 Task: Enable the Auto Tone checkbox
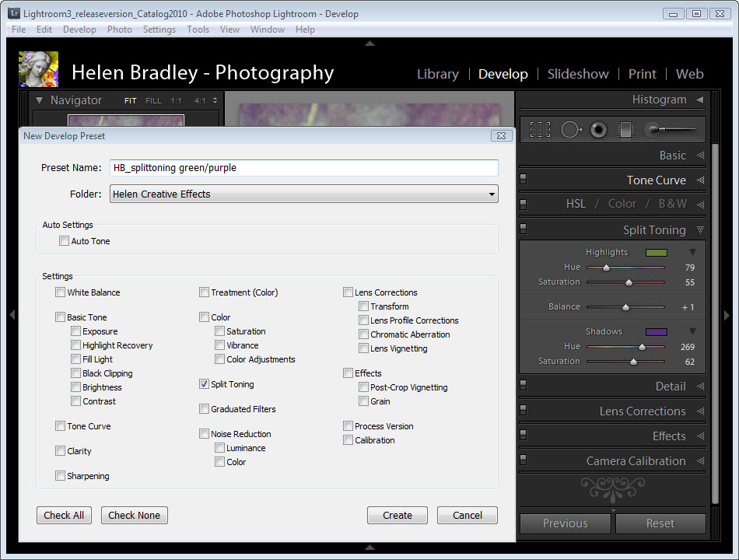point(65,241)
